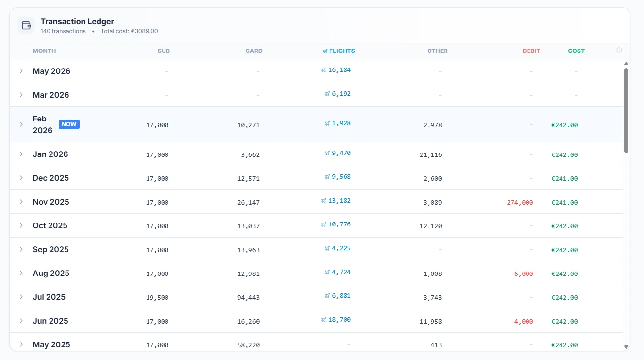Click the wallet icon beside Transaction Ledger
Screen dimensions: 644x360
pyautogui.click(x=26, y=25)
